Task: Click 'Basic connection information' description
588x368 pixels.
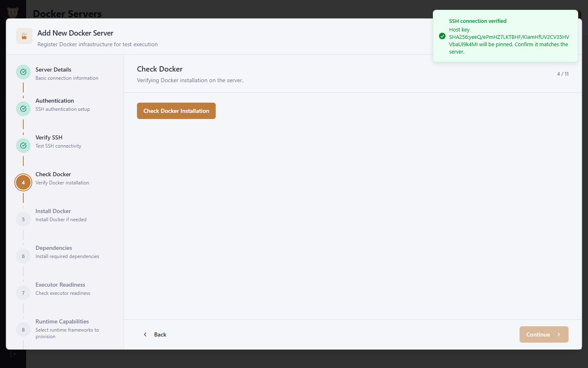Action: tap(67, 78)
